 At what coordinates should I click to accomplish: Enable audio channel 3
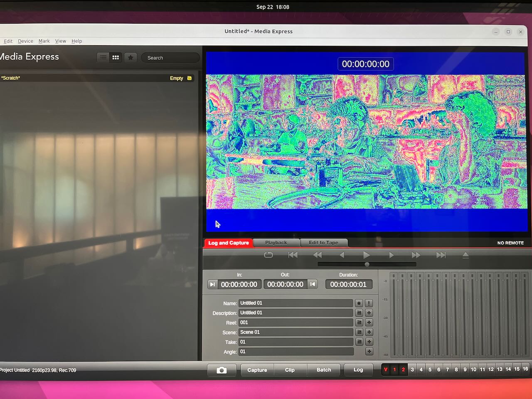412,369
